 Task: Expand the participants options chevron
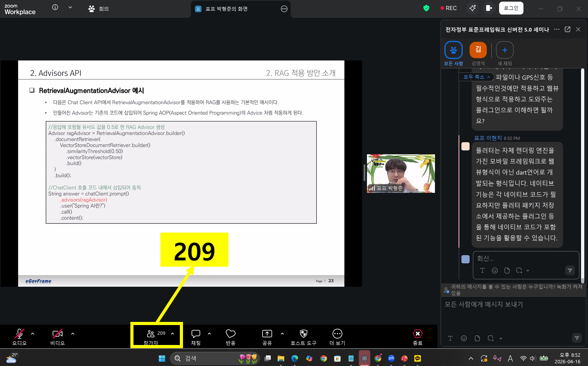click(x=172, y=334)
